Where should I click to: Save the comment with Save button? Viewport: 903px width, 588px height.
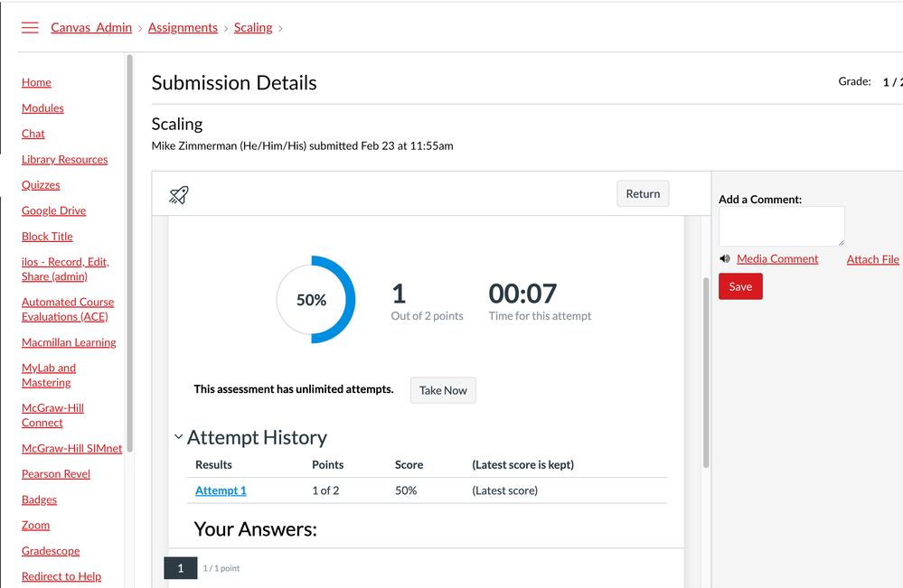coord(740,286)
